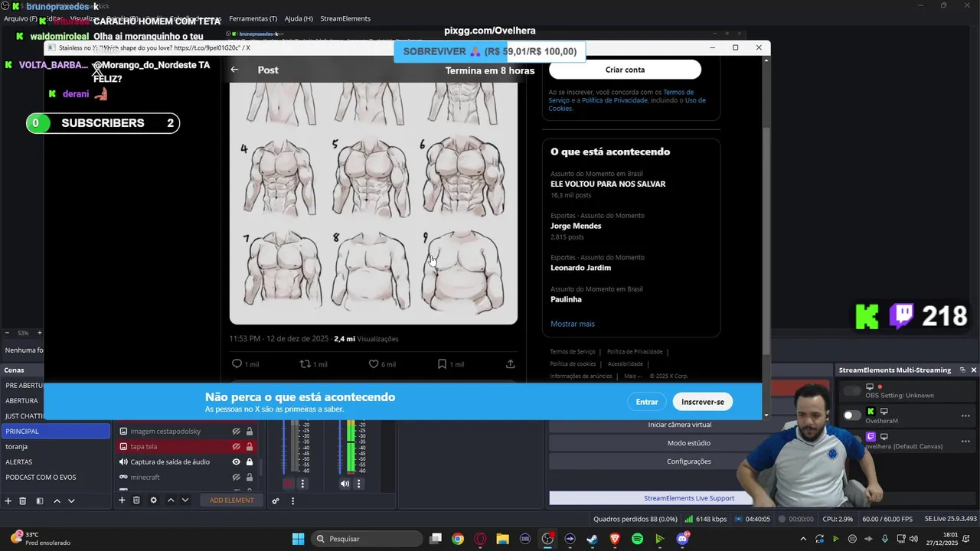Screen dimensions: 980x551
Task: Unlock Captura de saída de áudio source
Action: (250, 461)
